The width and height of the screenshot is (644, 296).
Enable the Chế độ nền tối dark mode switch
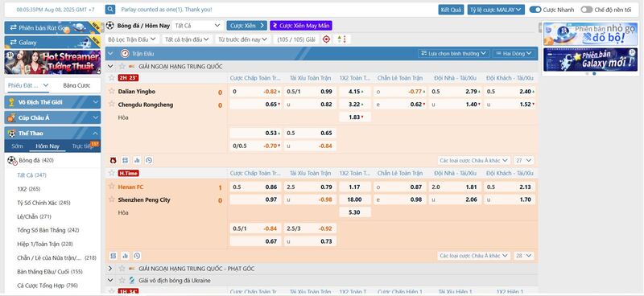587,10
